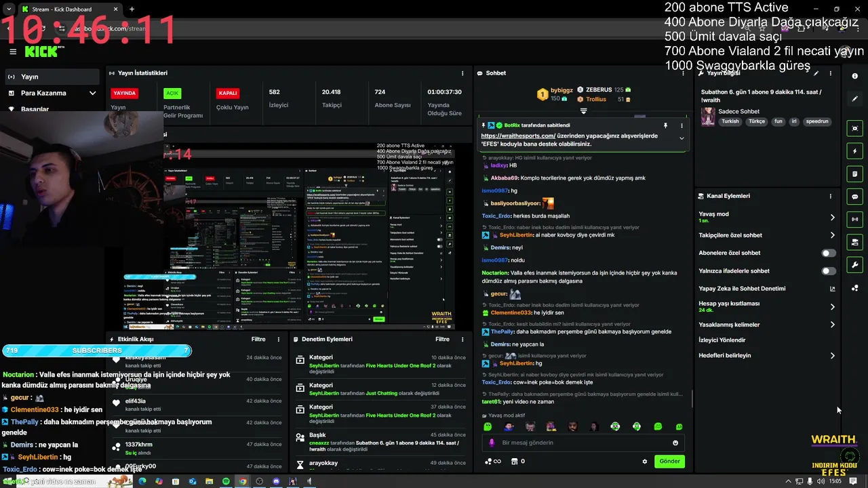Open Yayın Bilgisi panel kebab menu
The height and width of the screenshot is (488, 868).
pos(830,73)
